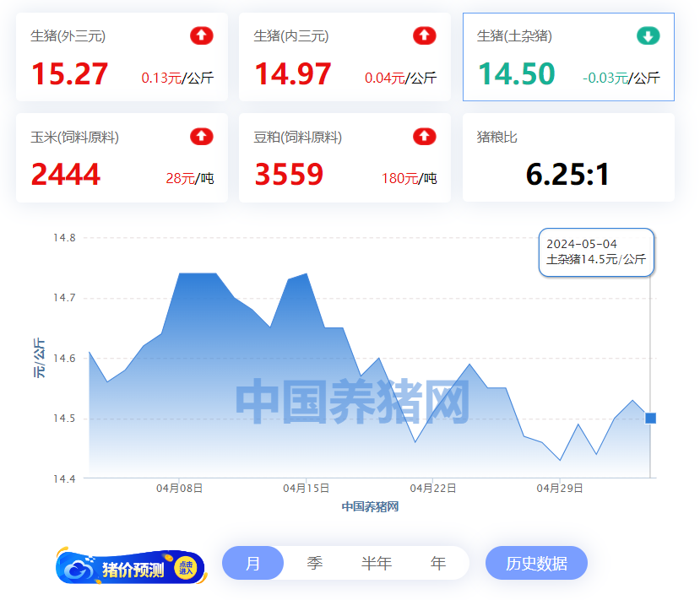Click the 点击进入 badge on 猪价预测 banner

[186, 568]
